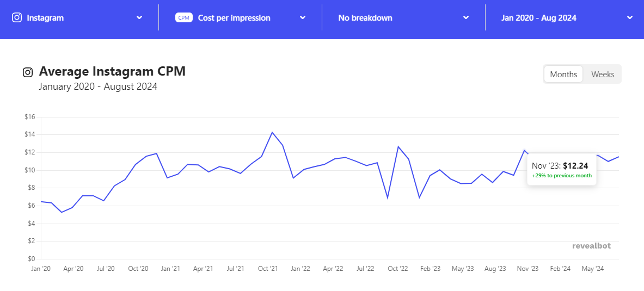This screenshot has width=644, height=291.
Task: Select the Months view toggle
Action: coord(563,75)
